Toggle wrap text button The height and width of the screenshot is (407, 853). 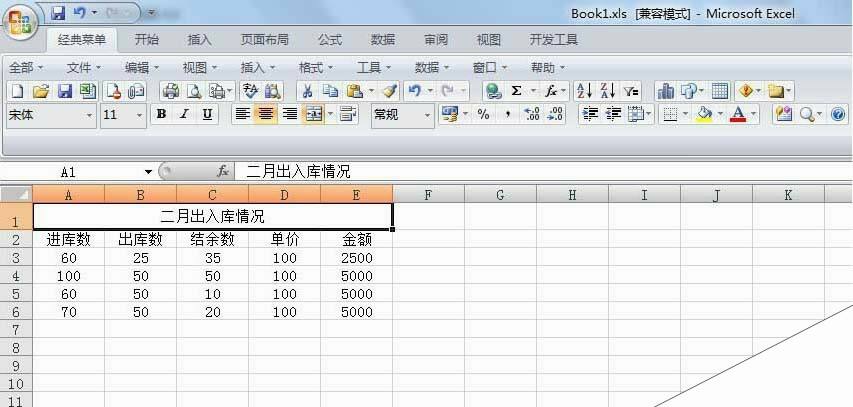pyautogui.click(x=348, y=114)
